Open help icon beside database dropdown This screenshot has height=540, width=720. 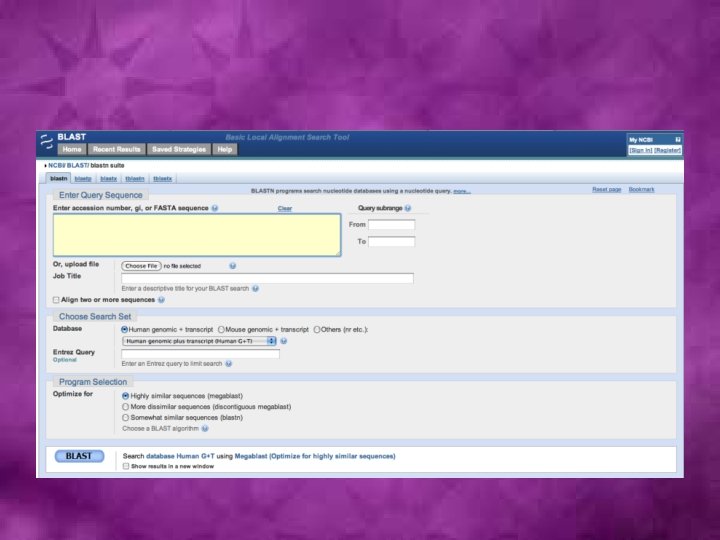click(284, 341)
